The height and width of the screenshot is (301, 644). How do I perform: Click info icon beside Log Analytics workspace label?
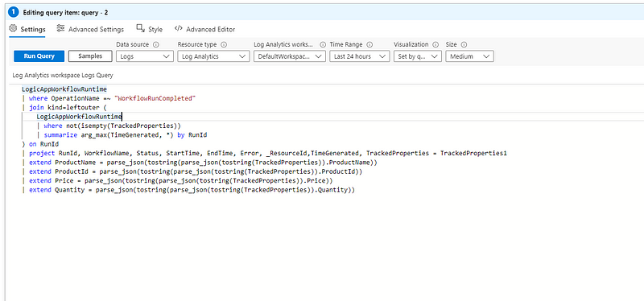[323, 44]
